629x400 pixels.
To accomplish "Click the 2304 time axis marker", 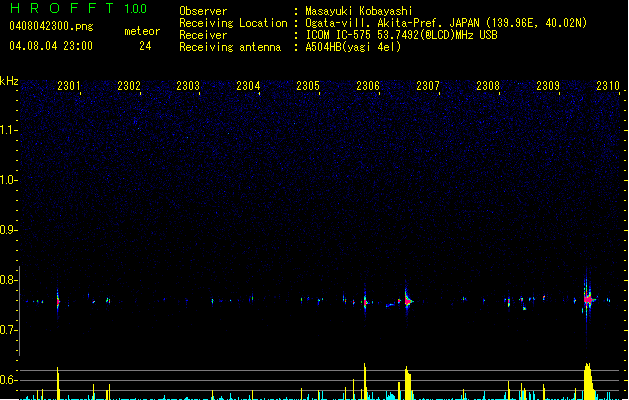I will 248,86.
